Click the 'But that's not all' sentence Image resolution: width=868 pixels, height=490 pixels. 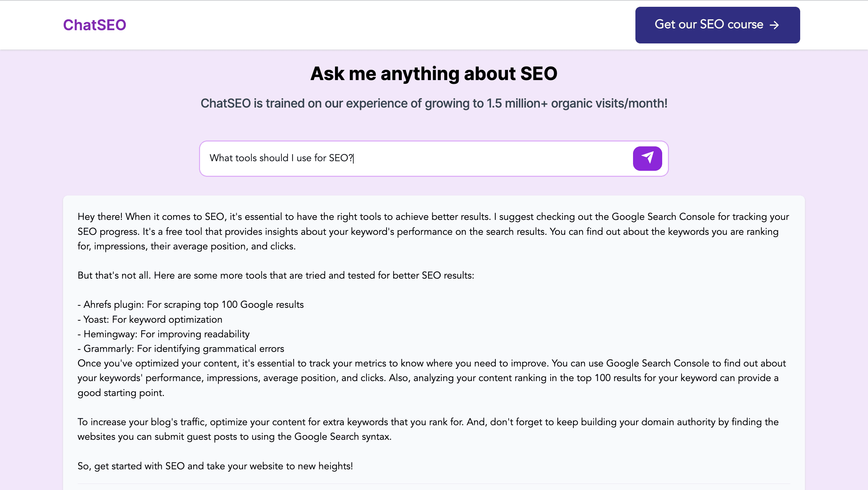(x=276, y=275)
